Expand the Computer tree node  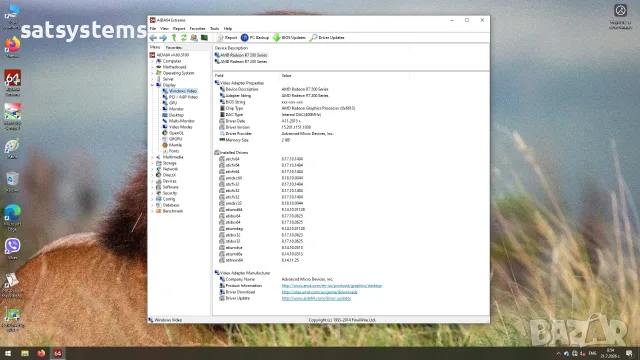153,61
